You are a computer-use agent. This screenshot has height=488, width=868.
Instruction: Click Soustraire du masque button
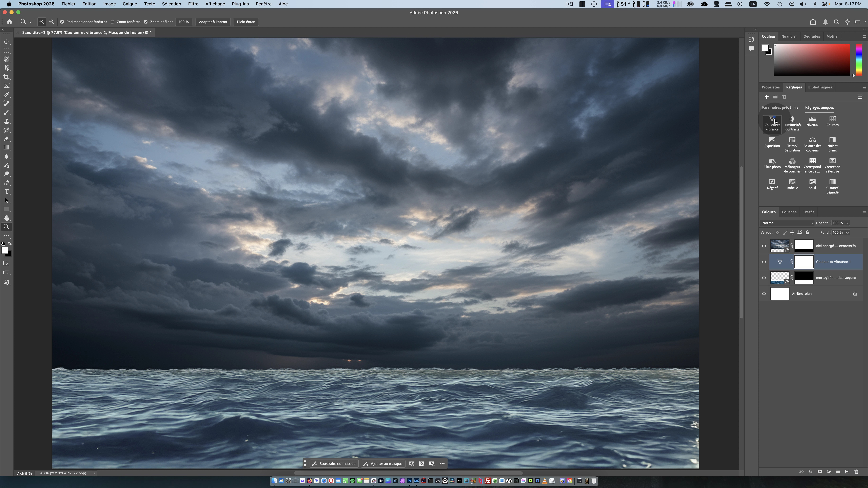click(x=334, y=463)
